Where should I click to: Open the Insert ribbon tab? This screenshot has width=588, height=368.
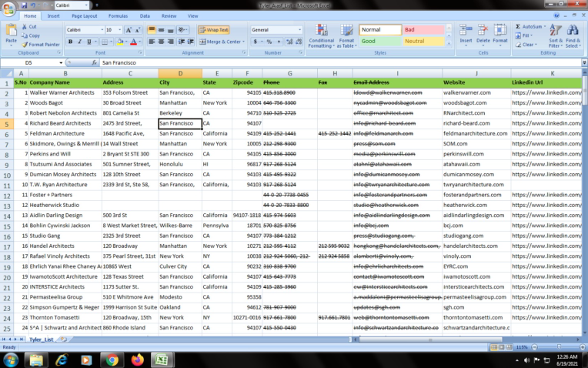pyautogui.click(x=53, y=16)
